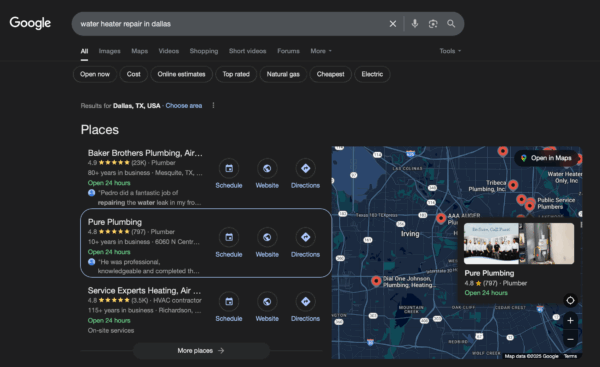Click Pure Plumbing name in map card
Viewport: 600px width, 367px height.
pos(489,273)
